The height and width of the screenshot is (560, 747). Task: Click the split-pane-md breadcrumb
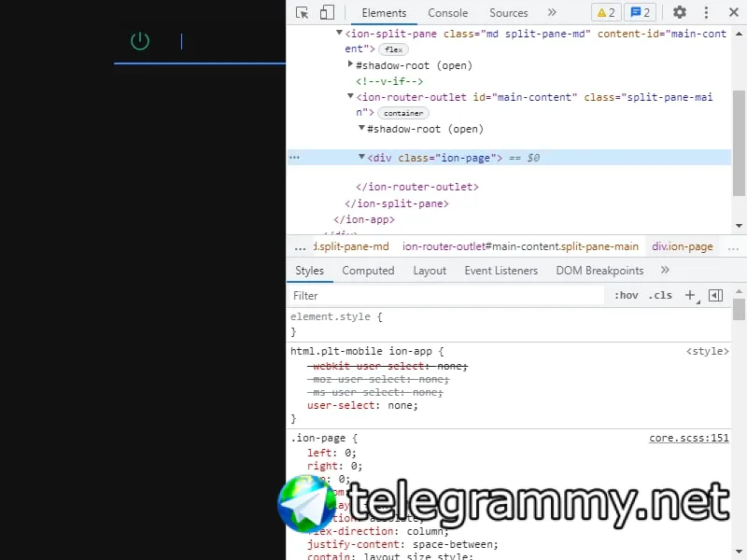[x=351, y=246]
